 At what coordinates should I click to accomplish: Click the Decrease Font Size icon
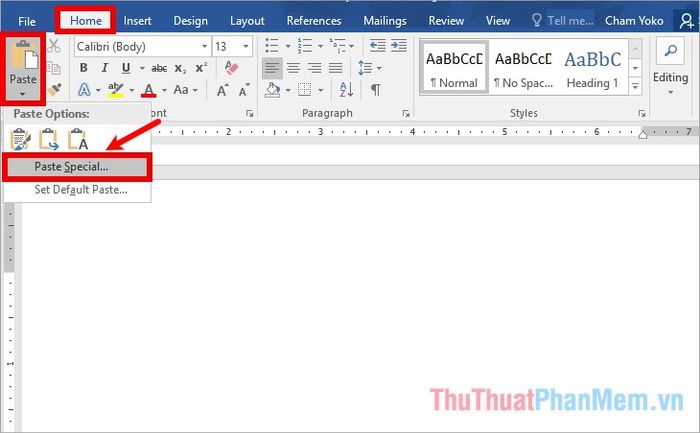point(244,90)
